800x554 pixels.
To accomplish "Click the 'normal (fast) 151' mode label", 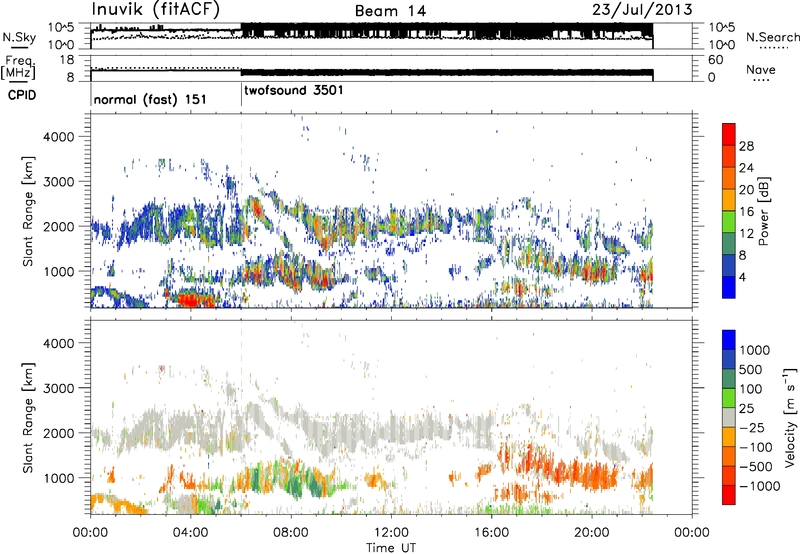I will pos(150,99).
